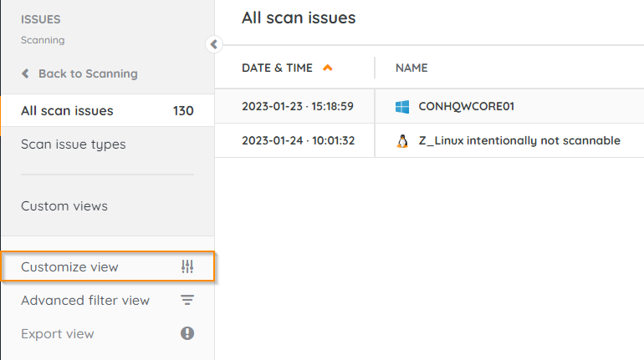Viewport: 644px width, 360px height.
Task: Sort by the DATE & TIME column header
Action: tap(277, 68)
